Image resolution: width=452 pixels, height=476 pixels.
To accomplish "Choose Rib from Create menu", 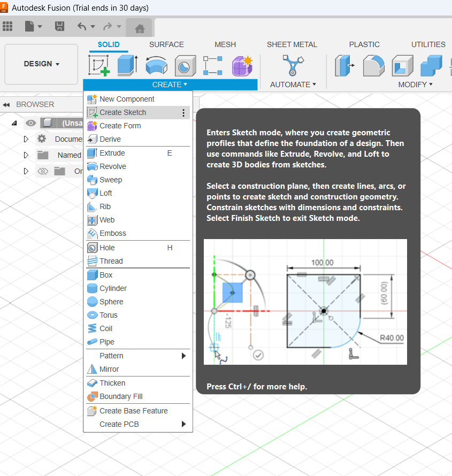I will pyautogui.click(x=138, y=206).
